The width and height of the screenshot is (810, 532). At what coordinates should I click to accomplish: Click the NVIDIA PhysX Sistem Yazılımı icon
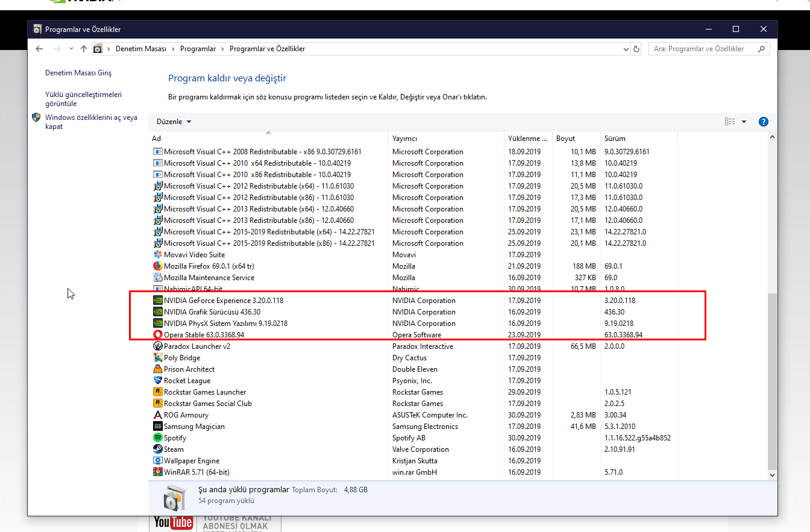[x=158, y=324]
